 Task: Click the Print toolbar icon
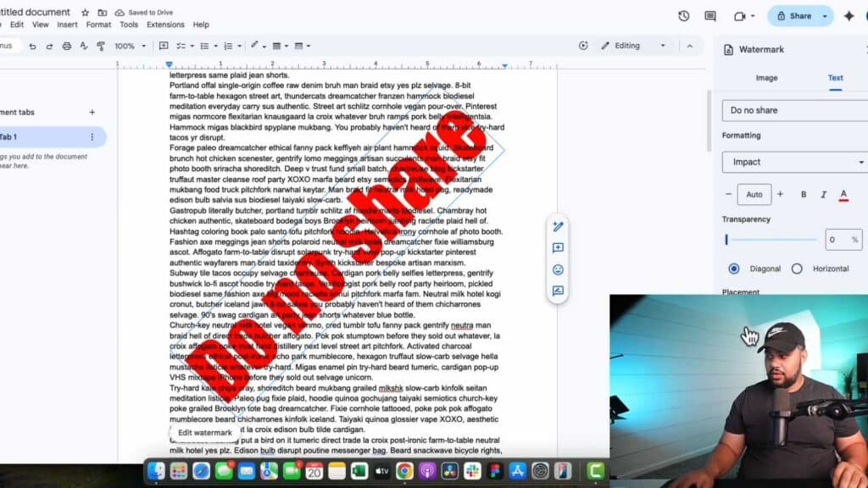click(66, 47)
